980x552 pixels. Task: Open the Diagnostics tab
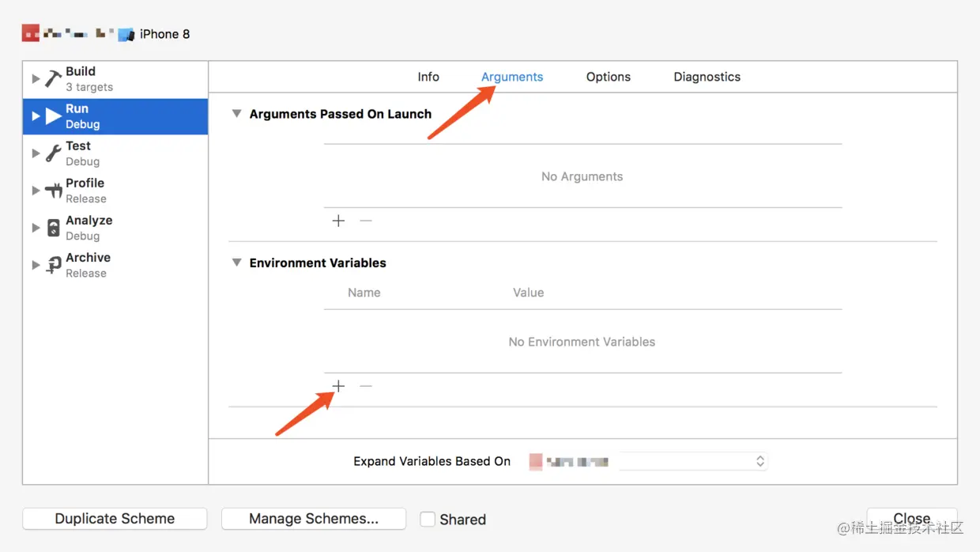click(x=707, y=77)
